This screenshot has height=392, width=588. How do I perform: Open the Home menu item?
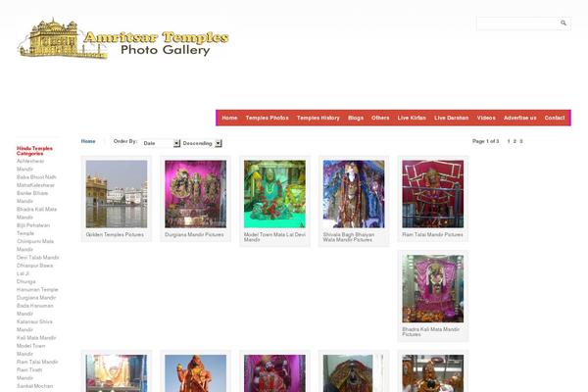point(229,118)
